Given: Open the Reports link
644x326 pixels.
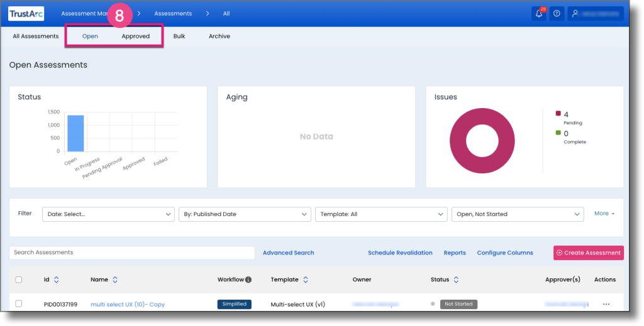Looking at the screenshot, I should 455,253.
